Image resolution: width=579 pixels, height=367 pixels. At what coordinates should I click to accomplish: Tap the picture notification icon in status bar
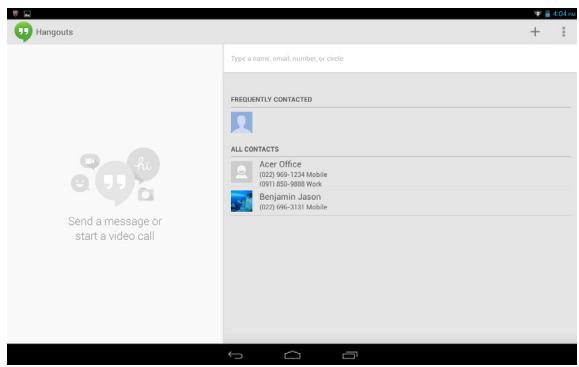(27, 14)
